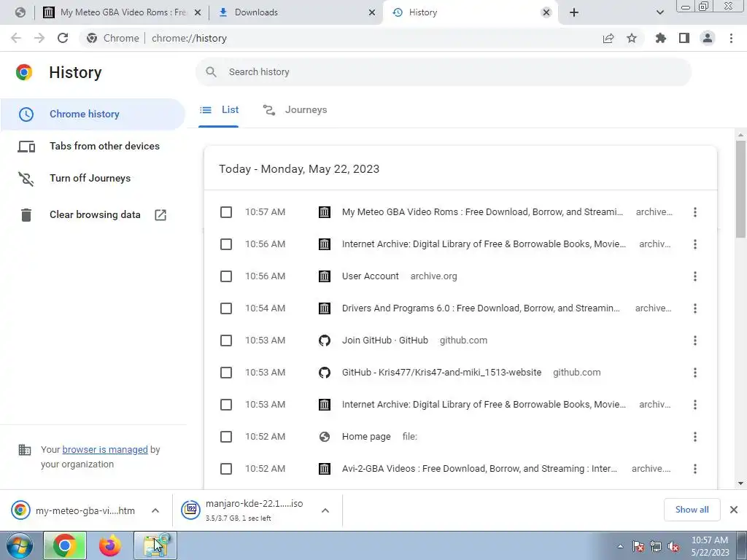Image resolution: width=747 pixels, height=560 pixels.
Task: Open Chrome's three-dot main menu
Action: click(731, 38)
